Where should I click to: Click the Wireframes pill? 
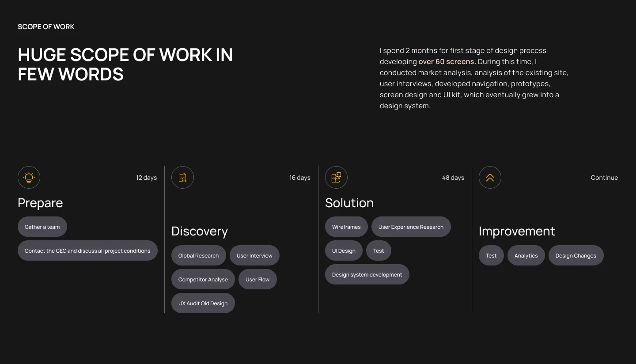[346, 227]
